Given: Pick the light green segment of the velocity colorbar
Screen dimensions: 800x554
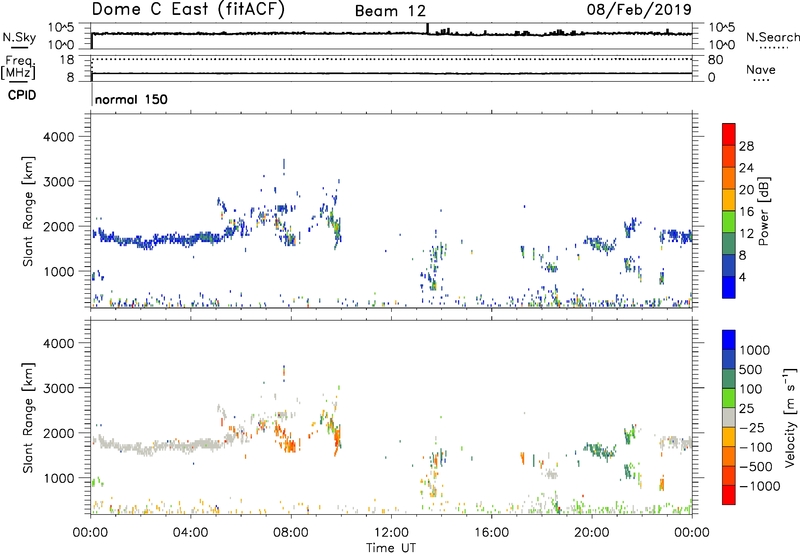Looking at the screenshot, I should [x=729, y=398].
